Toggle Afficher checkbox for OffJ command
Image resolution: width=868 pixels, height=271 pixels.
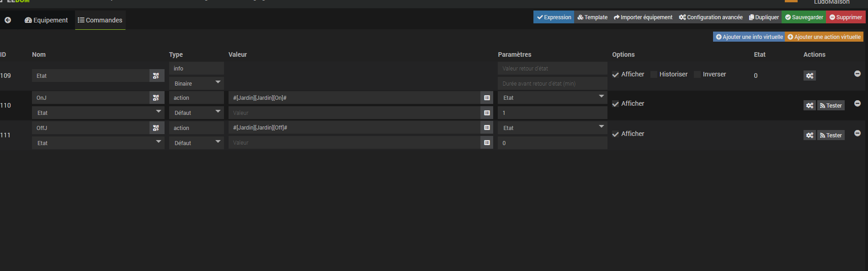[616, 134]
